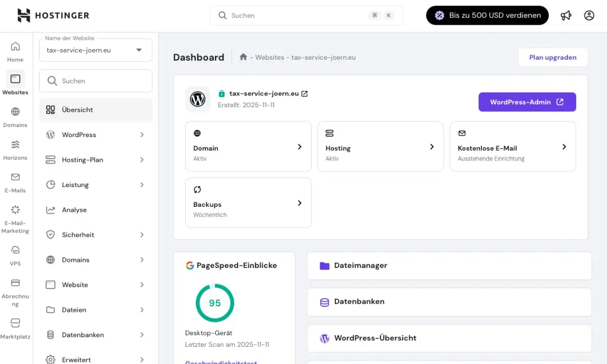
Task: Click the Plan upgraden button
Action: tap(553, 58)
